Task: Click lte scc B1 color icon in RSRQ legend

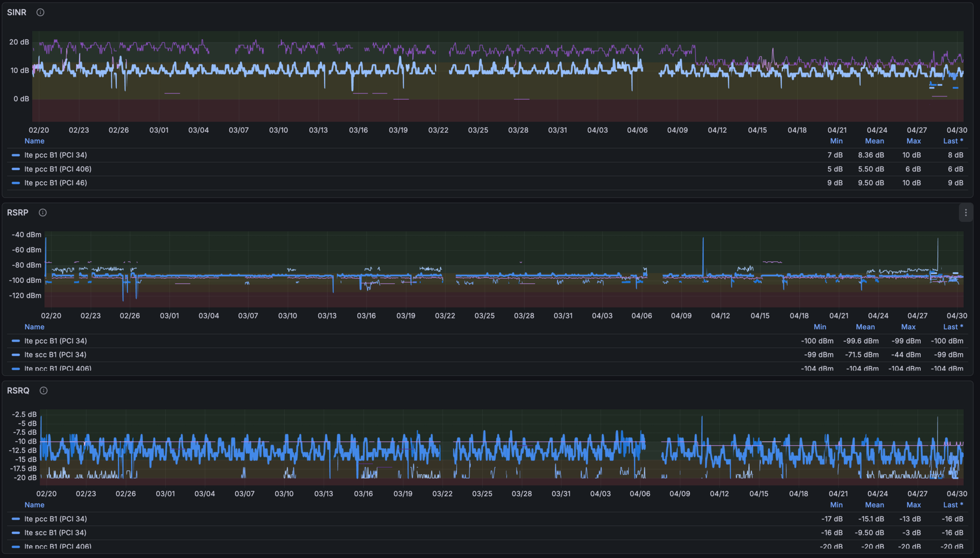Action: point(16,532)
